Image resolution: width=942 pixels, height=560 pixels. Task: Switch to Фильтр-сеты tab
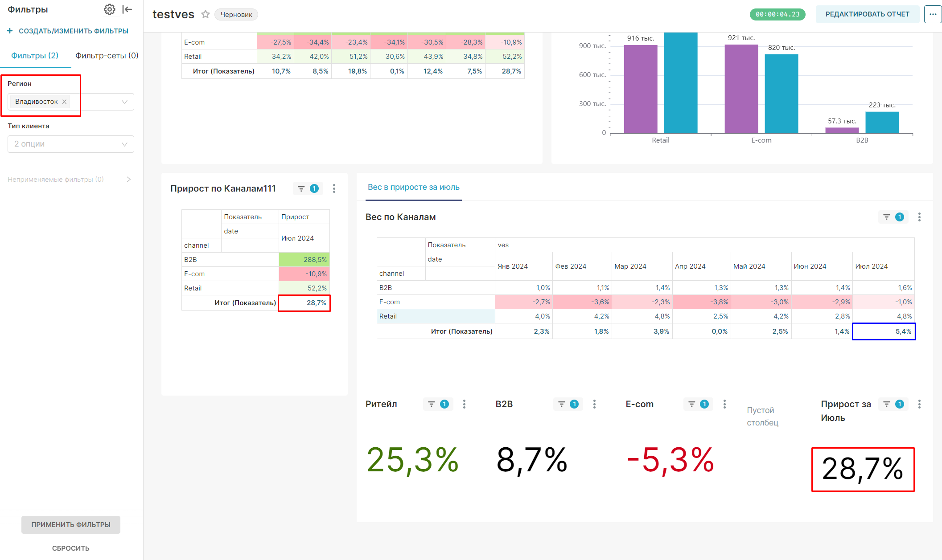point(107,56)
